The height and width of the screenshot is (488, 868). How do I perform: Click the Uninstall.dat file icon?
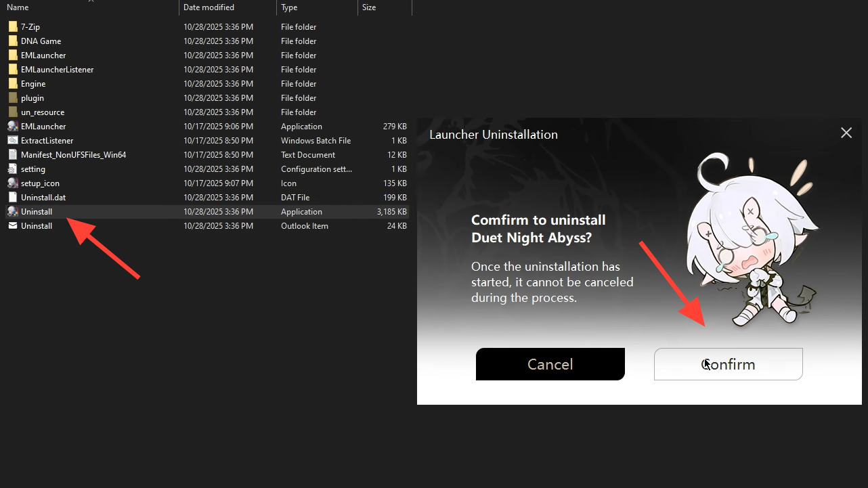pos(12,198)
